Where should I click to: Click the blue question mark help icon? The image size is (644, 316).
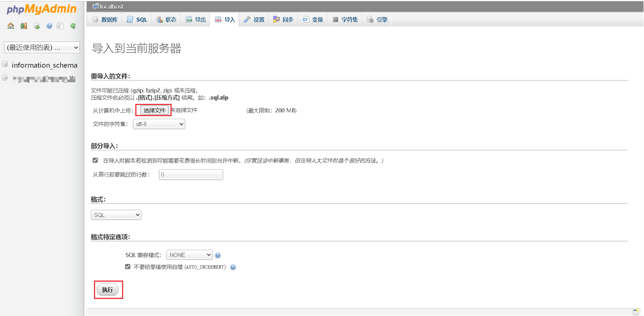pyautogui.click(x=49, y=26)
